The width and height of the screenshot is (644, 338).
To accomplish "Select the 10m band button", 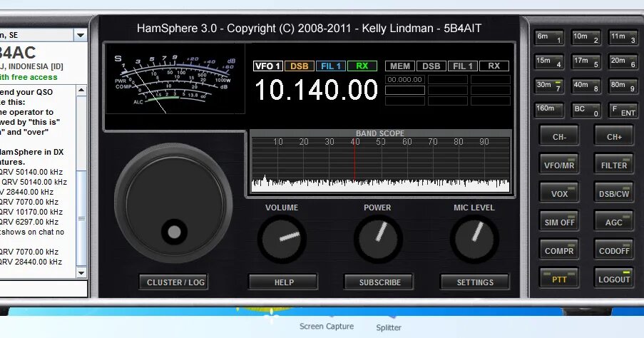I will tap(586, 38).
